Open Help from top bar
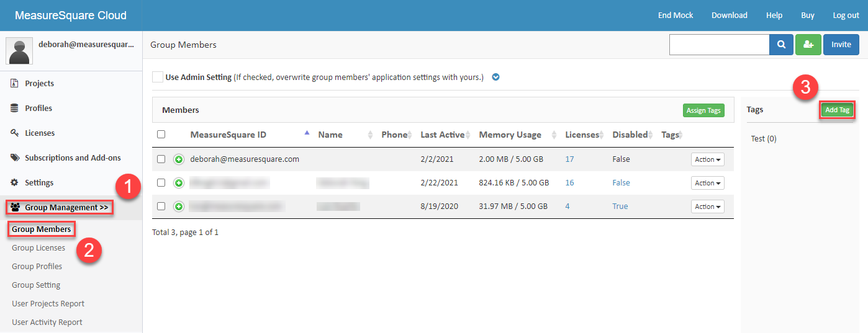 click(x=774, y=16)
